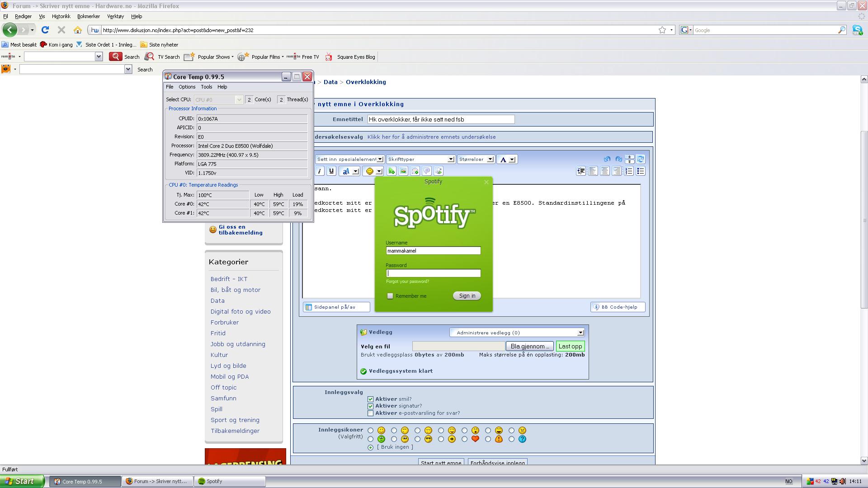Click Last opp upload button

click(570, 347)
